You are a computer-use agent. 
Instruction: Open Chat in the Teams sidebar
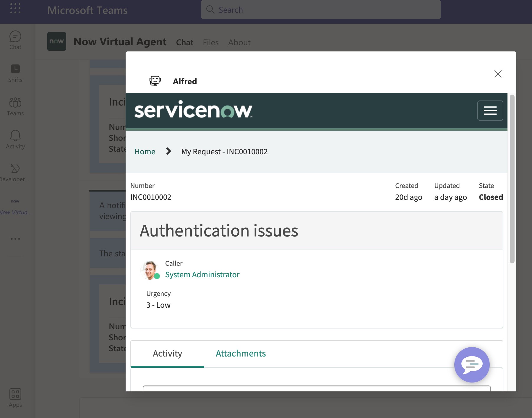coord(15,40)
